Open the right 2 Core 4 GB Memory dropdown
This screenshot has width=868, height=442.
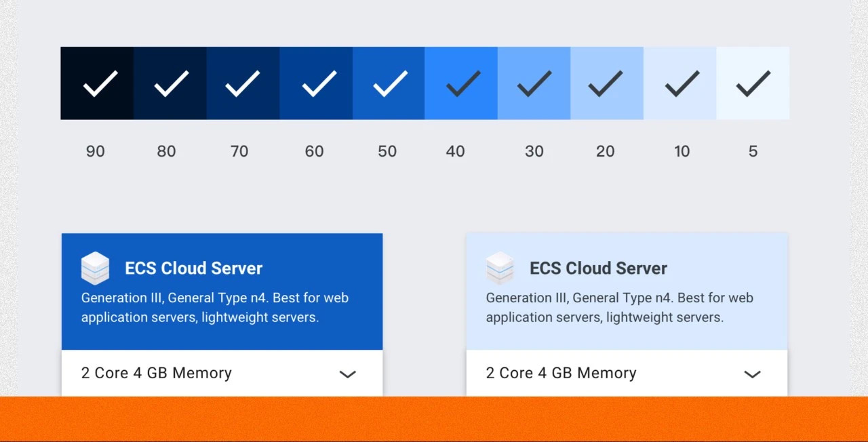point(561,373)
